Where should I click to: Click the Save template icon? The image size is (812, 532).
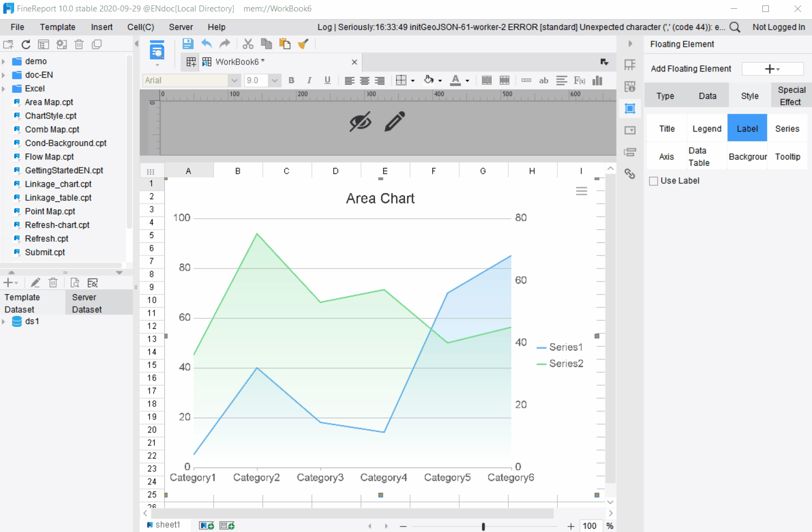188,44
